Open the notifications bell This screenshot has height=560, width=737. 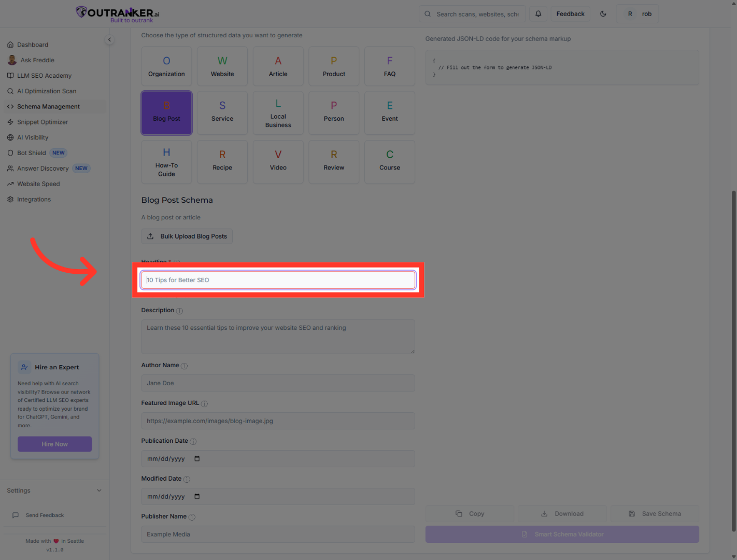[538, 14]
